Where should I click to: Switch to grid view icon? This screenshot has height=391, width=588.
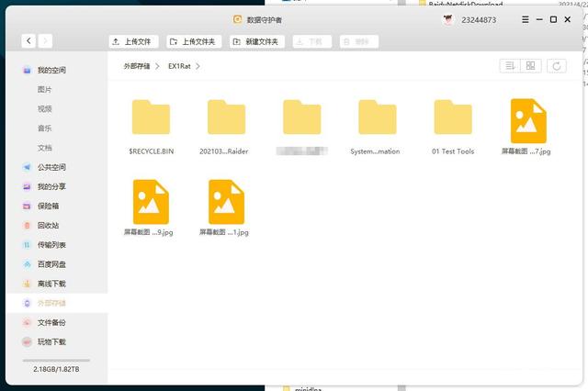(531, 66)
